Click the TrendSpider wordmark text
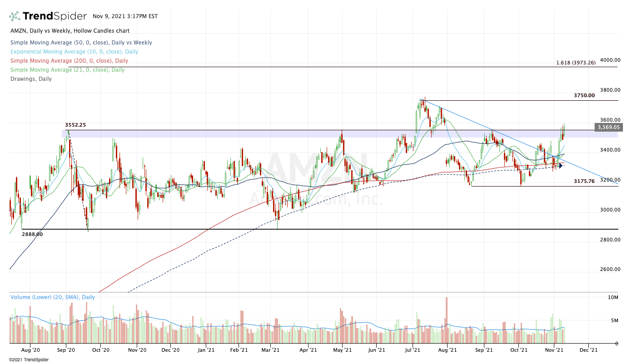Image resolution: width=632 pixels, height=364 pixels. click(x=55, y=16)
